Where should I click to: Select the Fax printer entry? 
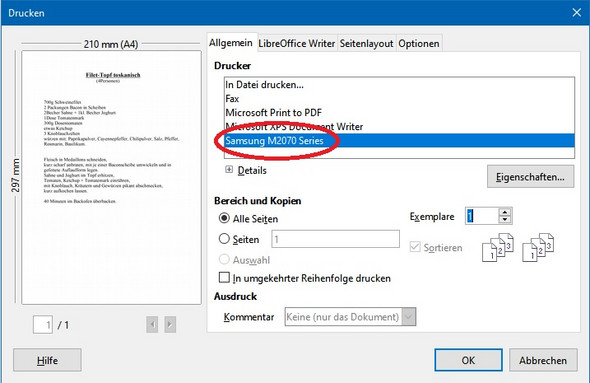[x=399, y=99]
